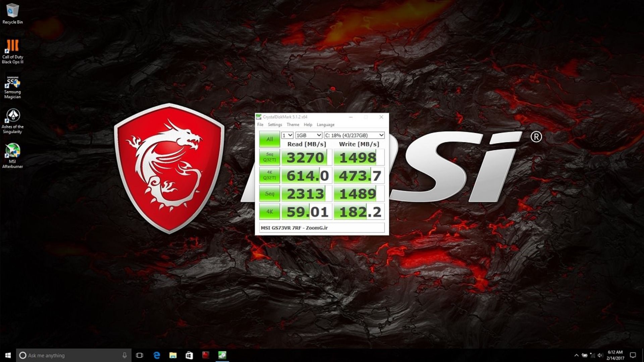Run the 4K benchmark test
Screen dimensions: 644x362
(x=269, y=212)
